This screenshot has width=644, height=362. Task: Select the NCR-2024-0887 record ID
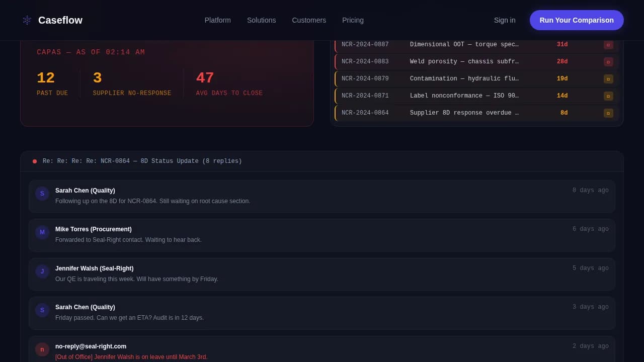[365, 44]
